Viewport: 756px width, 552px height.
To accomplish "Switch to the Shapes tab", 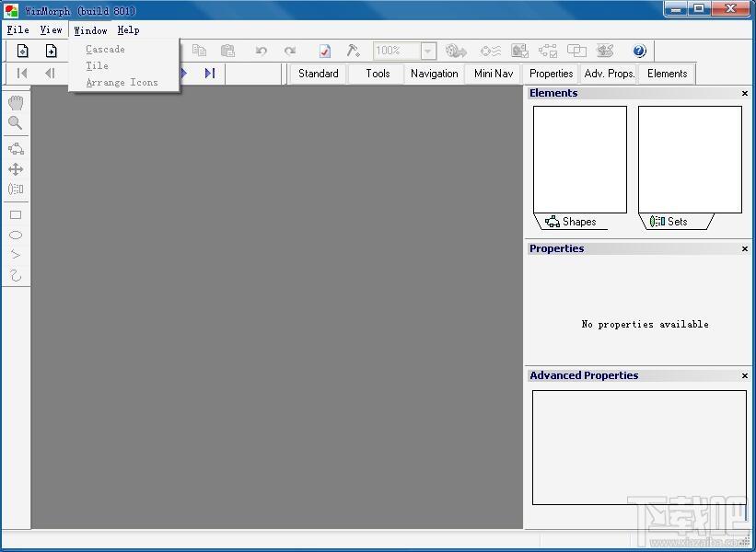I will click(x=571, y=222).
